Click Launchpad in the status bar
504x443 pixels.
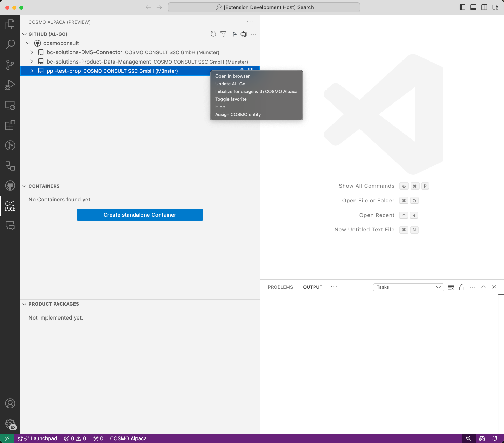coord(38,438)
